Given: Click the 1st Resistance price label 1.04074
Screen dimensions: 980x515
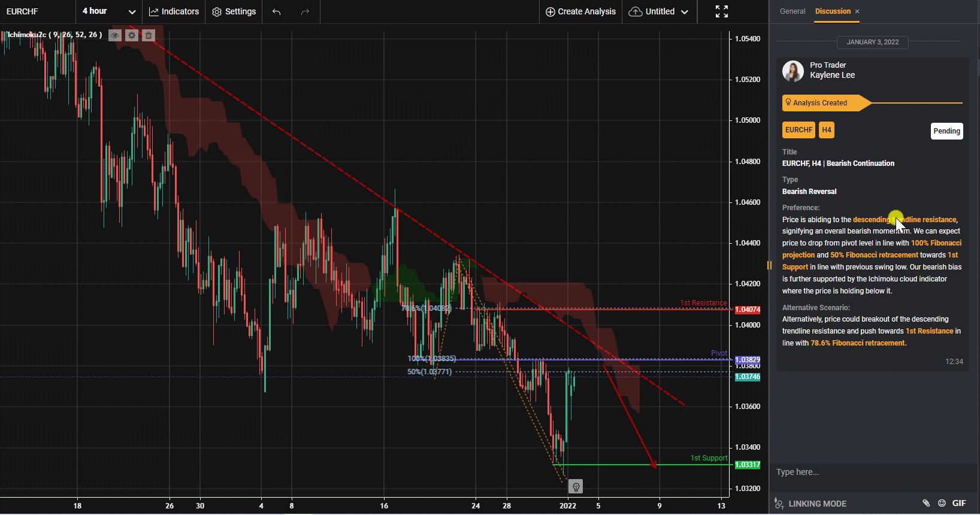Looking at the screenshot, I should pyautogui.click(x=748, y=310).
